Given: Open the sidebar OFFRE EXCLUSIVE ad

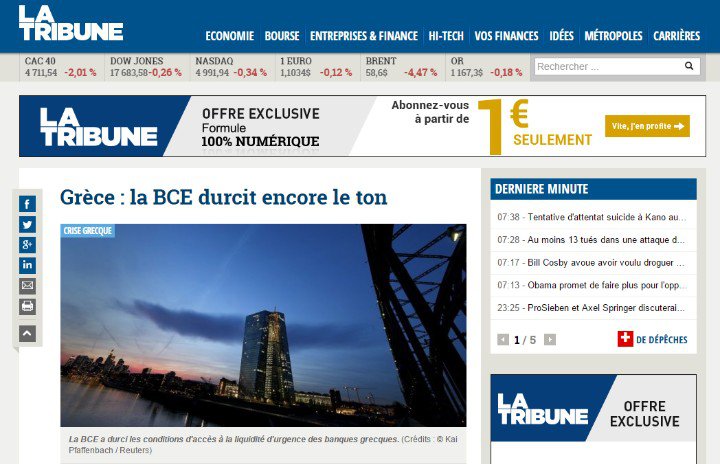Looking at the screenshot, I should pyautogui.click(x=593, y=419).
